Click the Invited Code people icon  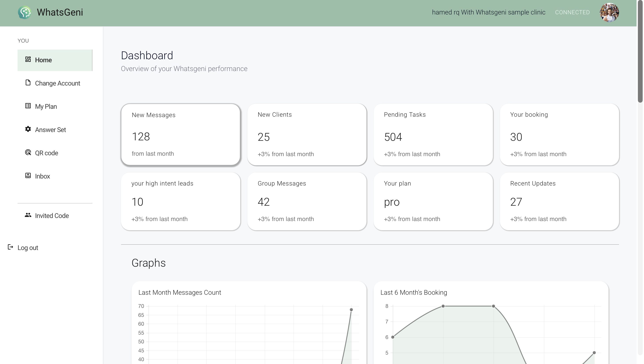point(28,215)
